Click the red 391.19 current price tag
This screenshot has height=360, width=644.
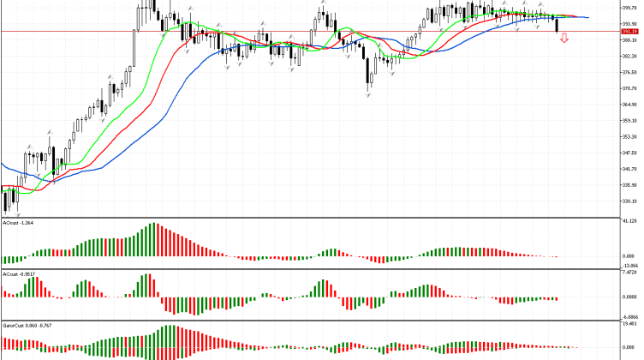coord(629,32)
